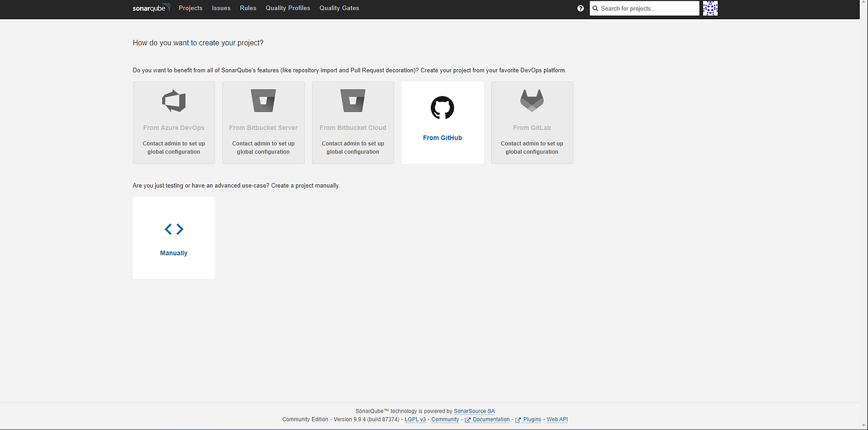Click the Bitbucket Cloud icon
Image resolution: width=868 pixels, height=430 pixels.
point(353,100)
